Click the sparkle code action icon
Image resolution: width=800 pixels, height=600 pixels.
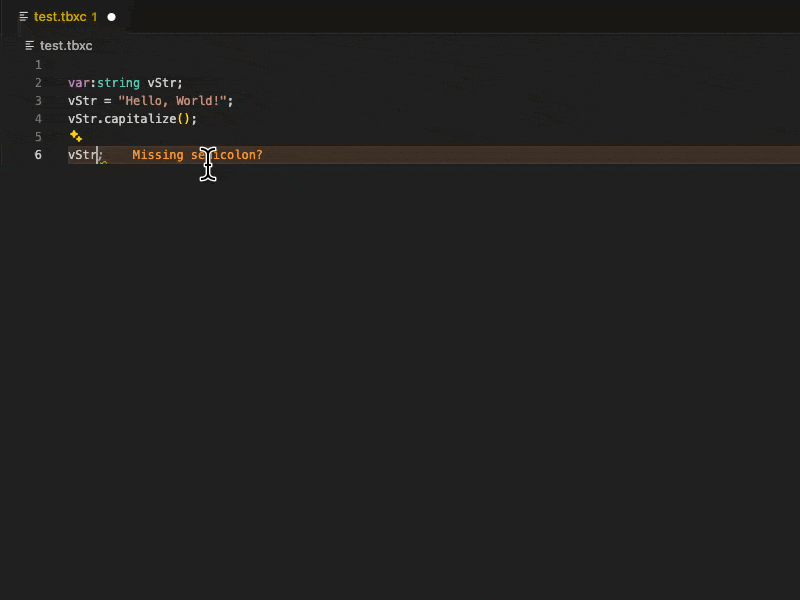pos(75,136)
